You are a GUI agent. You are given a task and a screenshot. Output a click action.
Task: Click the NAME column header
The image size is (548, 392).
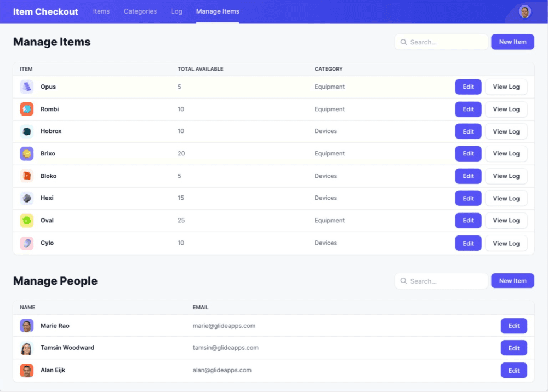(x=27, y=308)
